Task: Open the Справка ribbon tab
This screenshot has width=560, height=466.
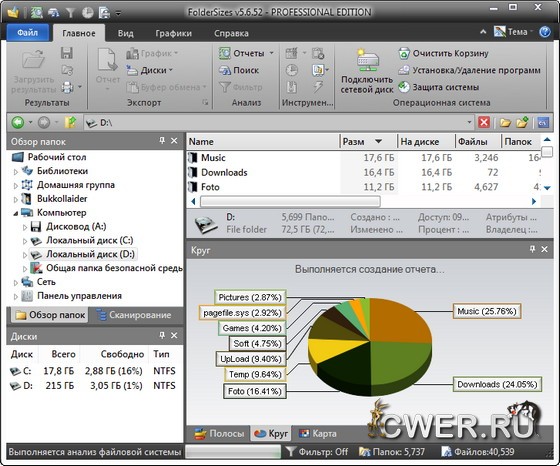Action: pos(231,33)
